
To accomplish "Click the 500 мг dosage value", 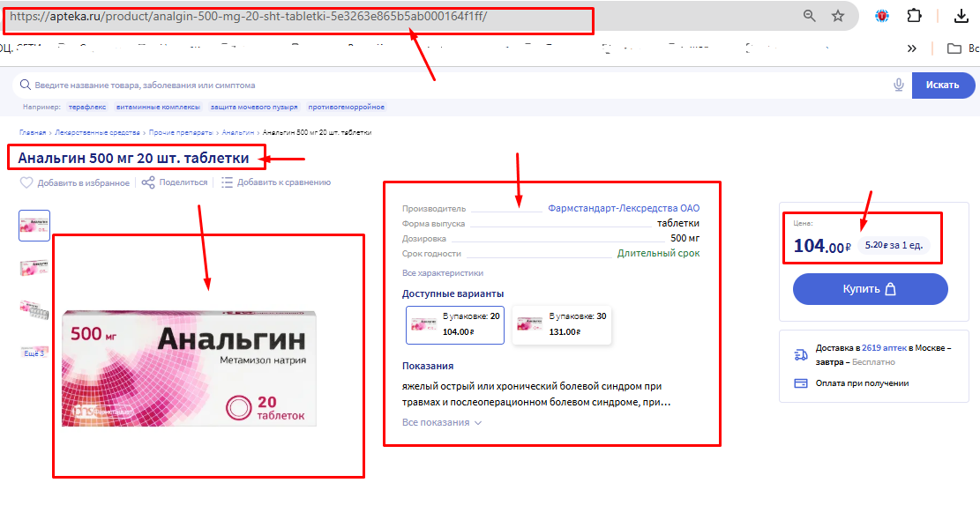I will 685,238.
